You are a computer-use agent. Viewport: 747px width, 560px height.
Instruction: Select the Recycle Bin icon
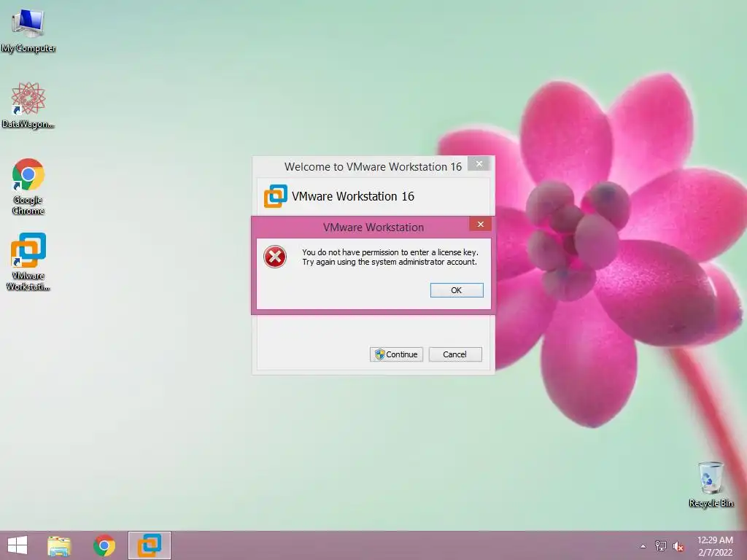point(711,484)
